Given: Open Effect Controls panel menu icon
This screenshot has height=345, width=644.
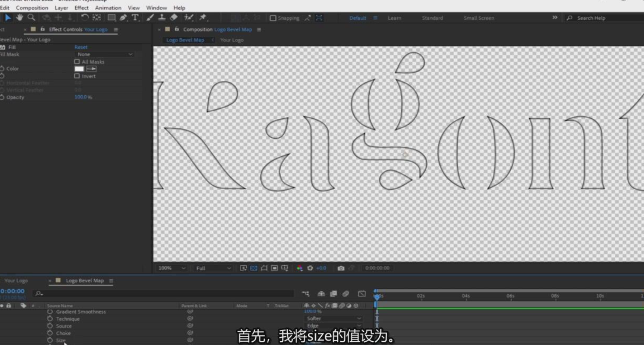Looking at the screenshot, I should tap(116, 29).
